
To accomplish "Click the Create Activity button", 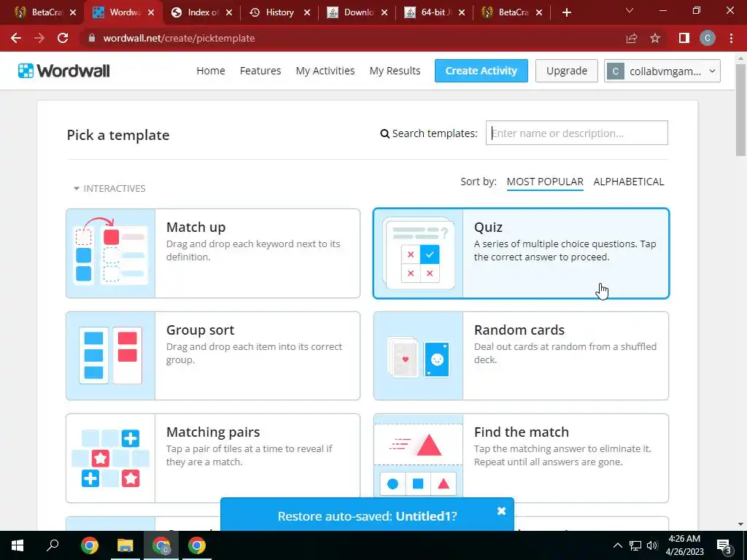I will tap(481, 71).
